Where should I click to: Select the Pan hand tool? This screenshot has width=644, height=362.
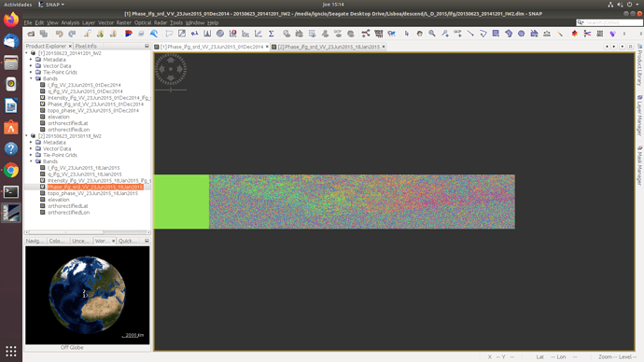[419, 34]
